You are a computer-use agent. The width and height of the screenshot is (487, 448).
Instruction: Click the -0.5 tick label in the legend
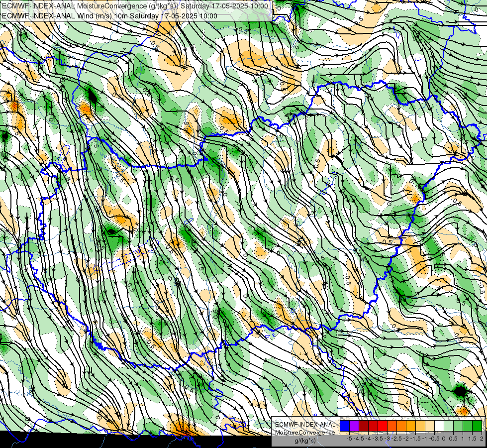434,439
